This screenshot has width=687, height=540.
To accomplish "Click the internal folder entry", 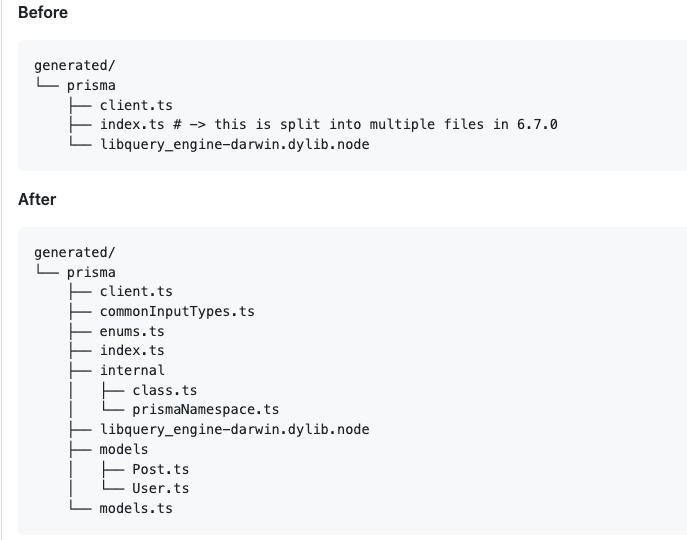I will click(132, 370).
